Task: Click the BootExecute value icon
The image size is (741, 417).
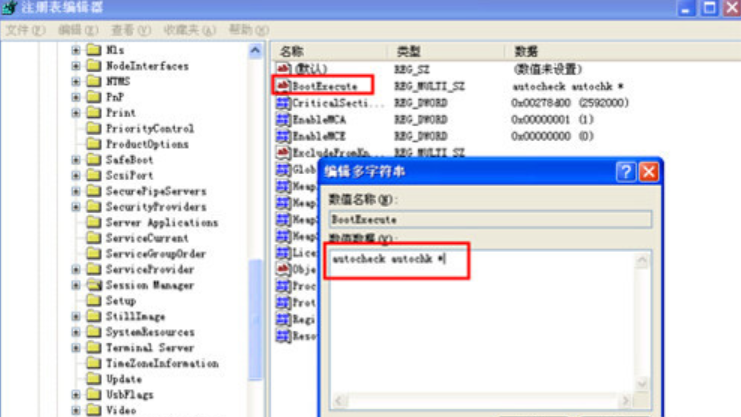Action: pyautogui.click(x=284, y=86)
